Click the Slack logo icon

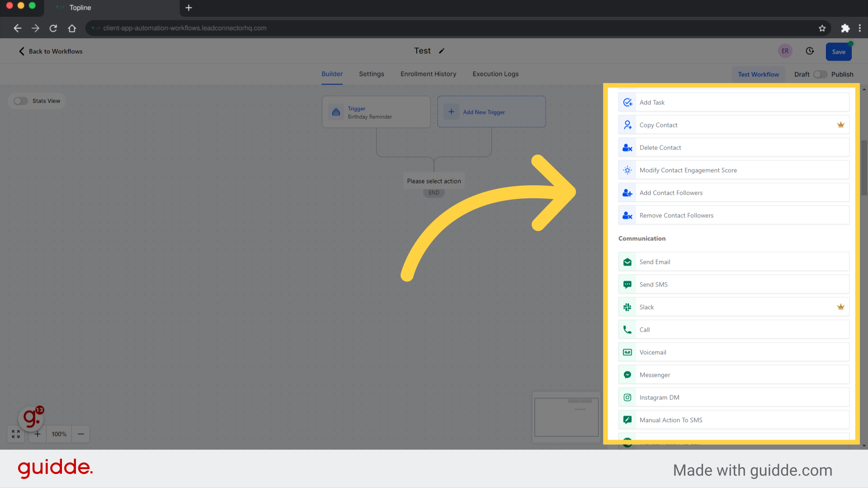pos(627,307)
